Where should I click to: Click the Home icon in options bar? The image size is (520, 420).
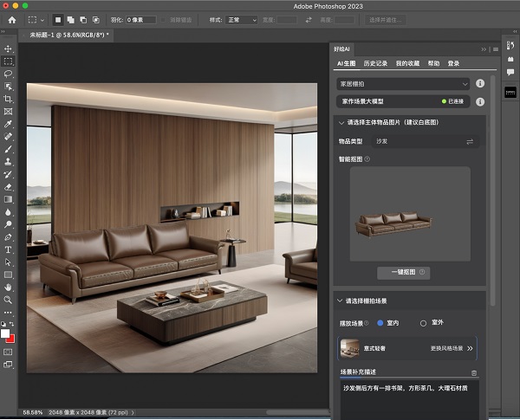[x=11, y=19]
